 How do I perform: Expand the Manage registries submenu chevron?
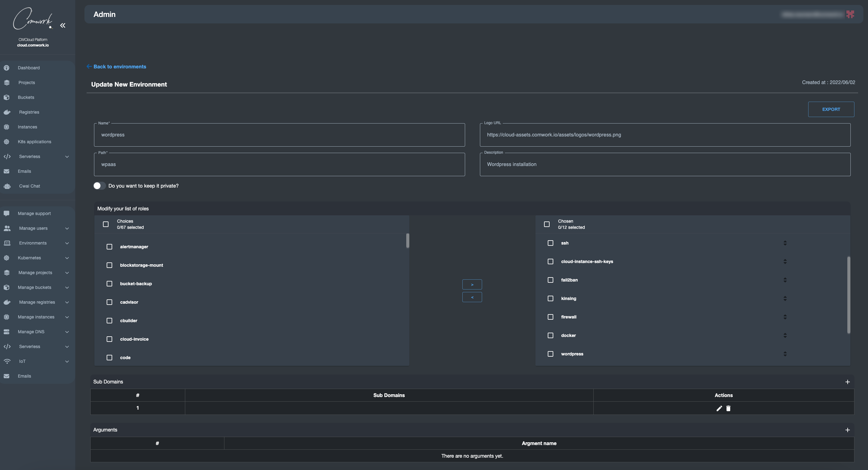click(x=67, y=303)
